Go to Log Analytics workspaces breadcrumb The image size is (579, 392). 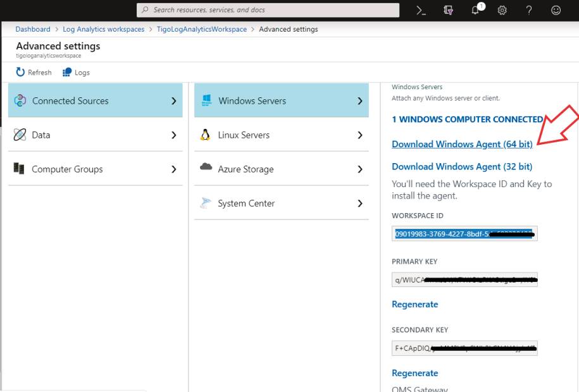[103, 29]
